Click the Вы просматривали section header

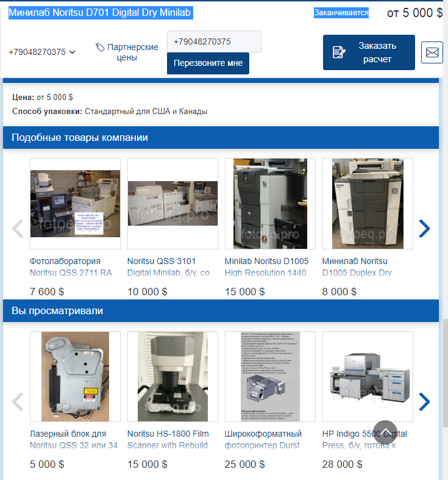click(x=221, y=310)
